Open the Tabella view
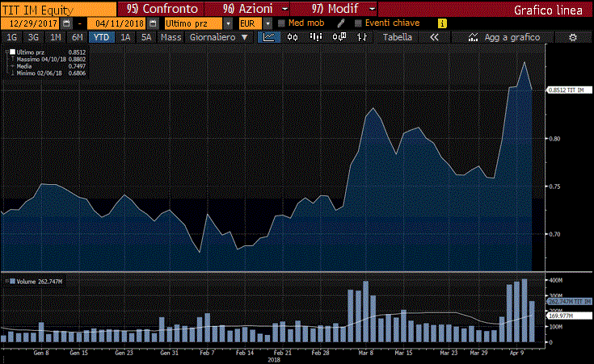This screenshot has width=594, height=364. tap(398, 37)
